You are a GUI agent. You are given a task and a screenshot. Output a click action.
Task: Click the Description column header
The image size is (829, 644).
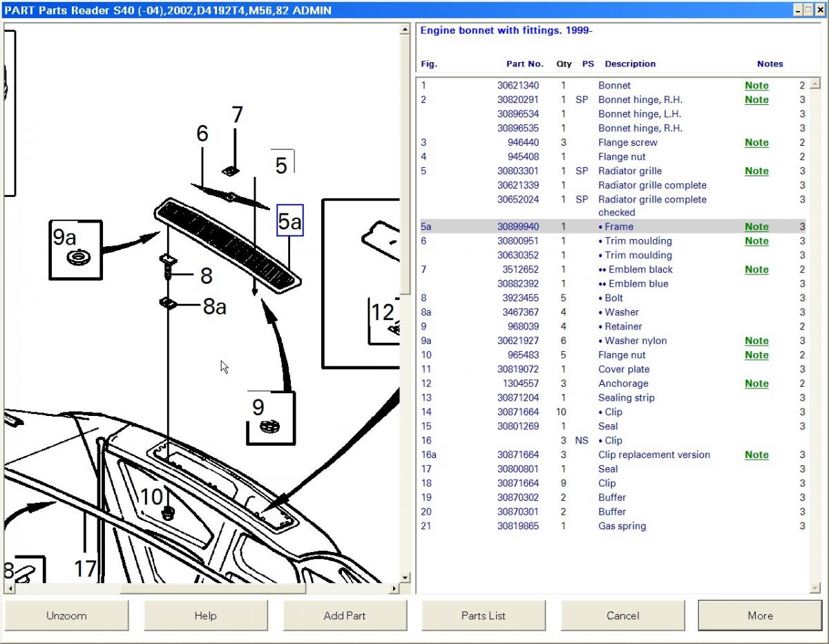(x=630, y=64)
